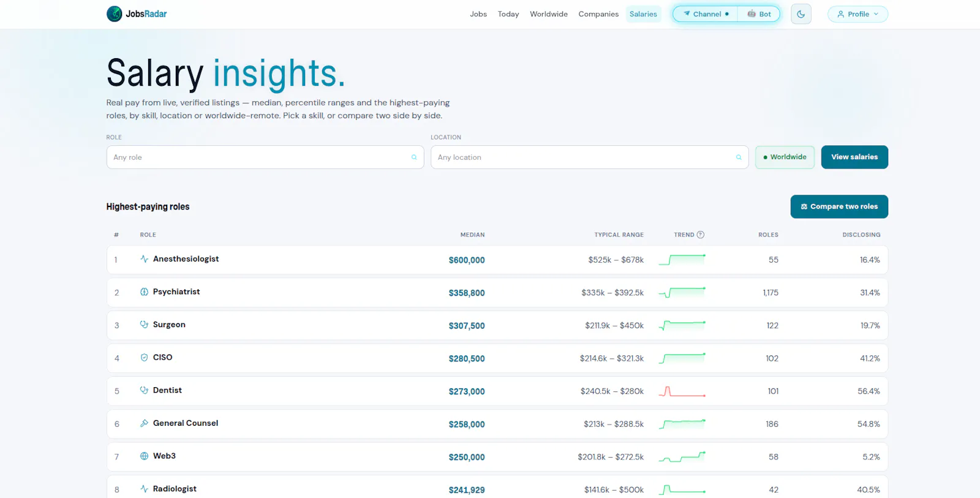980x498 pixels.
Task: Focus the Any role input field
Action: (265, 157)
